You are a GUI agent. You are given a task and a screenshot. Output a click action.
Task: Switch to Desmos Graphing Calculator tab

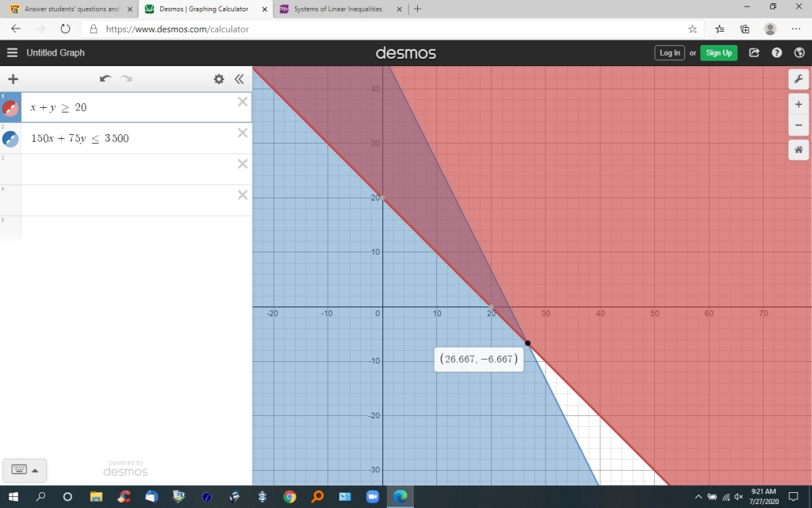(x=204, y=9)
